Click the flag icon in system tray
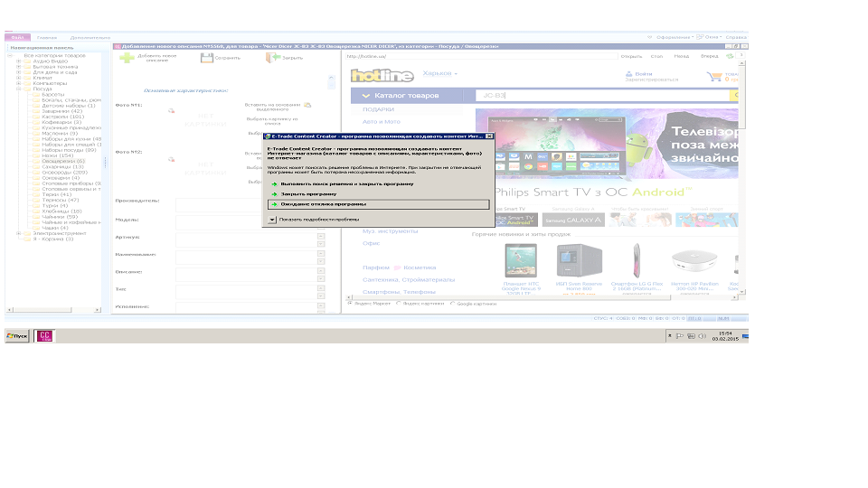Screen dimensions: 868x488 click(680, 336)
